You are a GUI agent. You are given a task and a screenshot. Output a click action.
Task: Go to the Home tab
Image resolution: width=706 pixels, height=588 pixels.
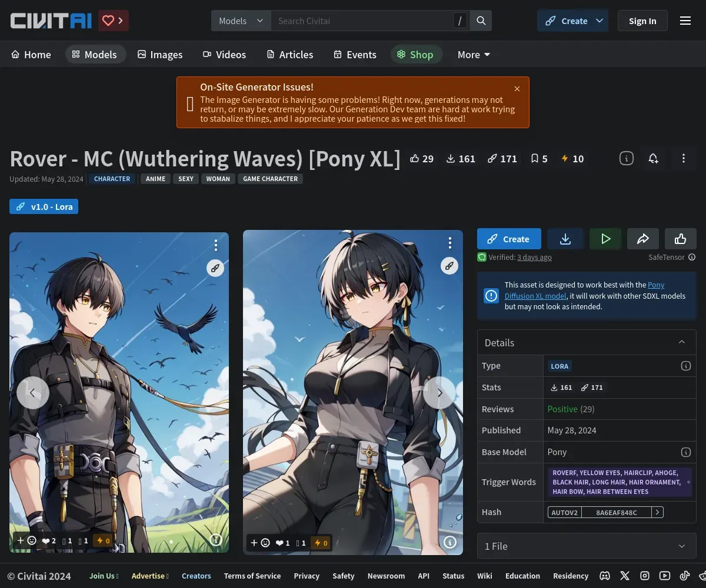click(x=31, y=55)
